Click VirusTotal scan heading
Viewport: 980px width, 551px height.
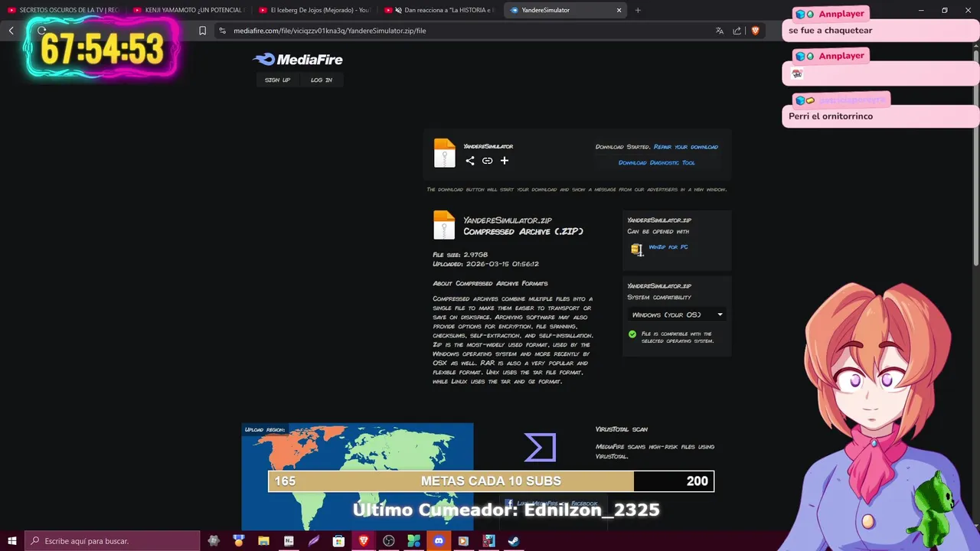point(622,429)
